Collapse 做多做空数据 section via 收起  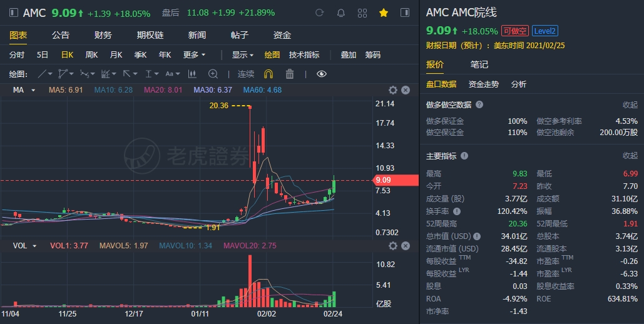click(630, 104)
